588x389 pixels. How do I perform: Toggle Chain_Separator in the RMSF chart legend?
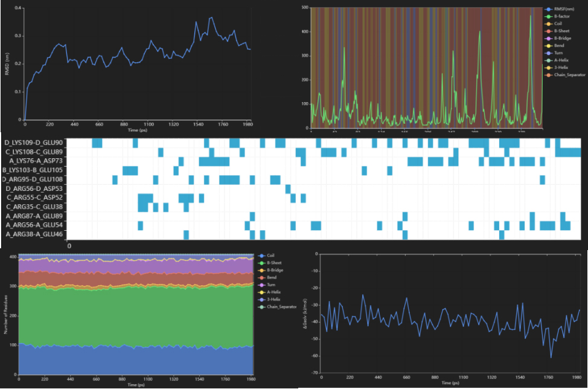point(566,75)
